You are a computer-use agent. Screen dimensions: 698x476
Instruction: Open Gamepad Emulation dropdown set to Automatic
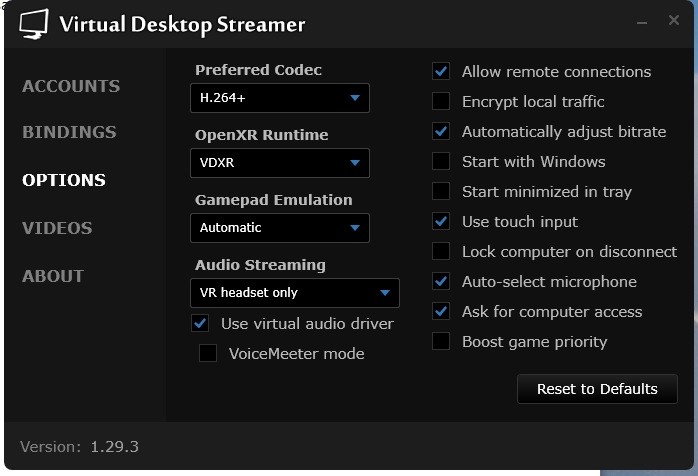click(x=280, y=228)
